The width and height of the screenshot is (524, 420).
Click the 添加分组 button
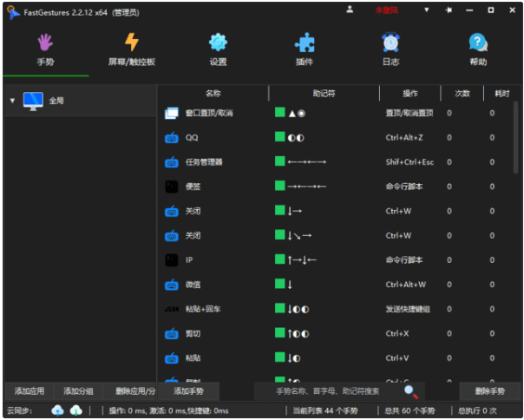(x=78, y=391)
